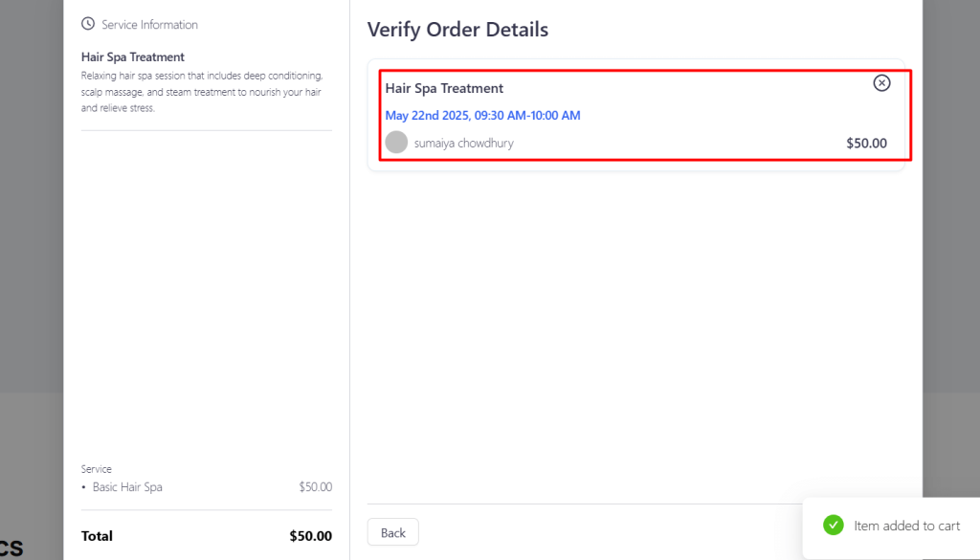Click the Service Information label
This screenshot has width=980, height=560.
tap(149, 24)
